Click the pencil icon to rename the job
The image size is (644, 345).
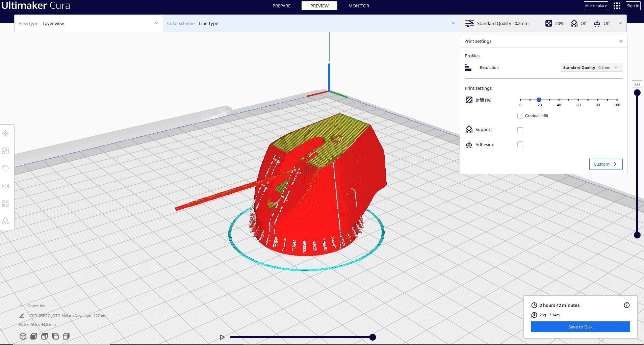[22, 316]
